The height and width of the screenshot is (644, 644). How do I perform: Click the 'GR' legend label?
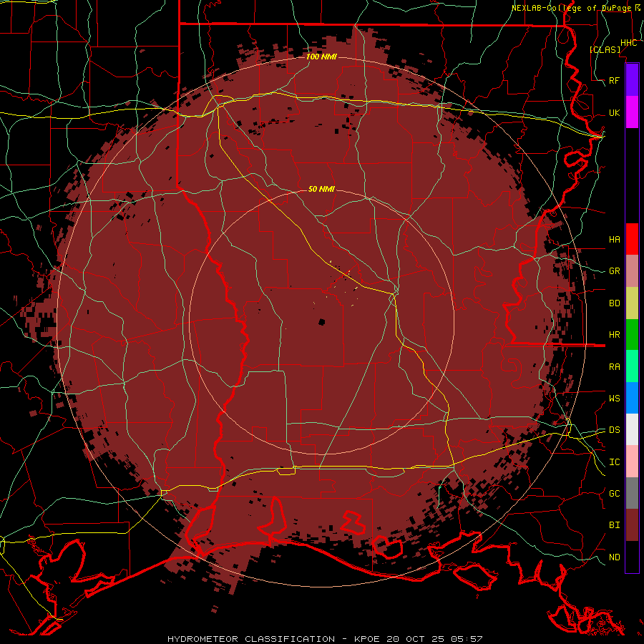coord(614,271)
